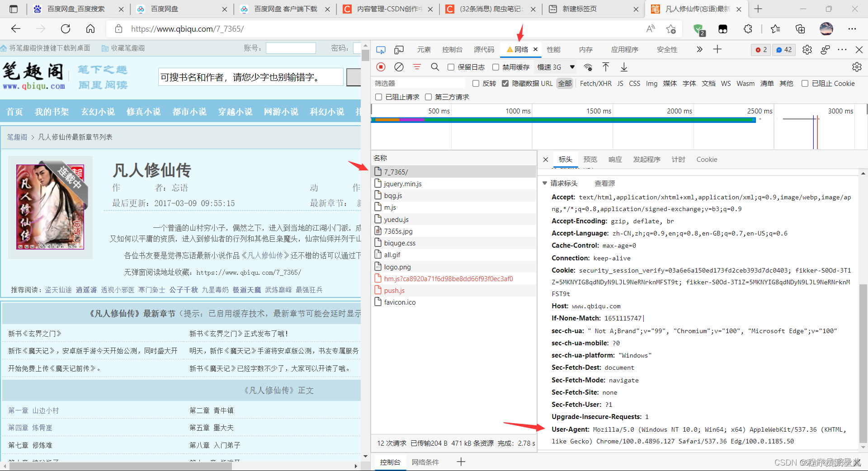Click the headers pane vertical scrollbar
Screen dimensions: 868x471
coord(863,364)
